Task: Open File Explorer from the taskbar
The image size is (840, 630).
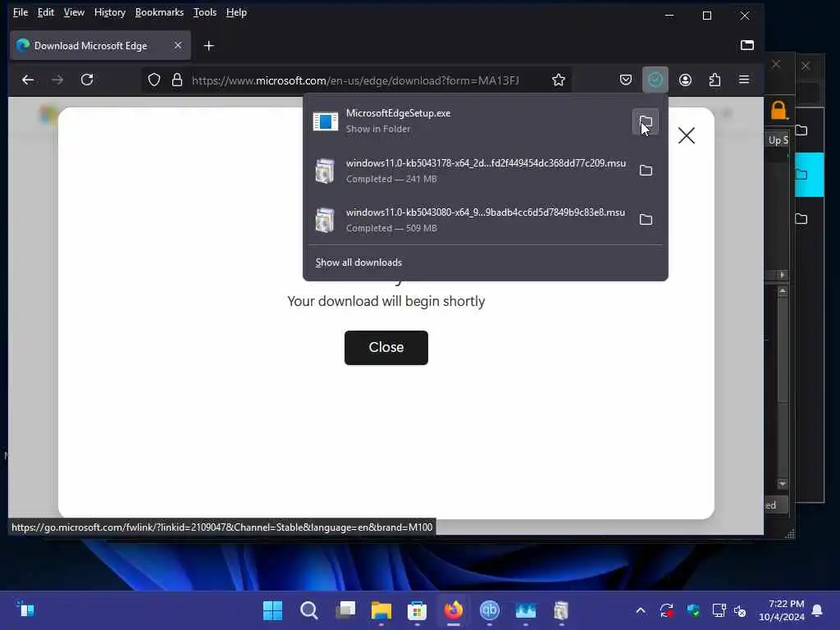Action: tap(381, 610)
